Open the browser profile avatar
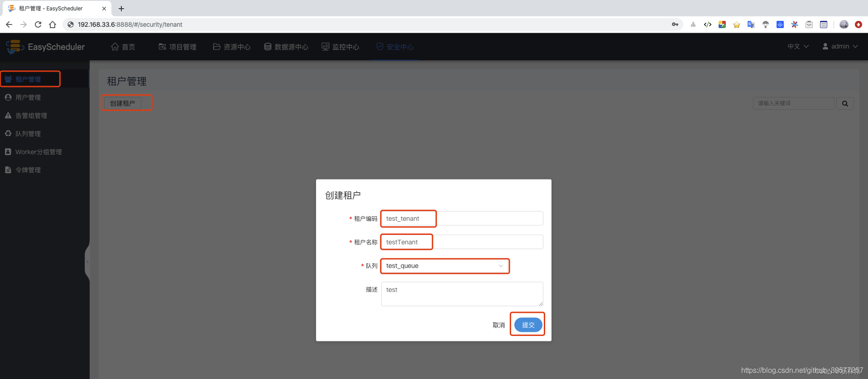The image size is (868, 379). (x=844, y=24)
